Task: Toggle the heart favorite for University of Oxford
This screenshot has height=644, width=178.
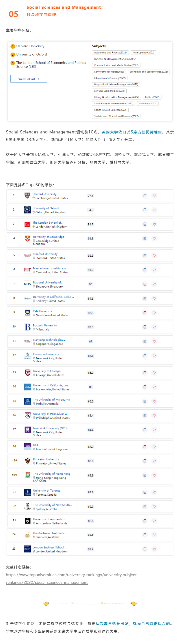Action: (x=154, y=210)
